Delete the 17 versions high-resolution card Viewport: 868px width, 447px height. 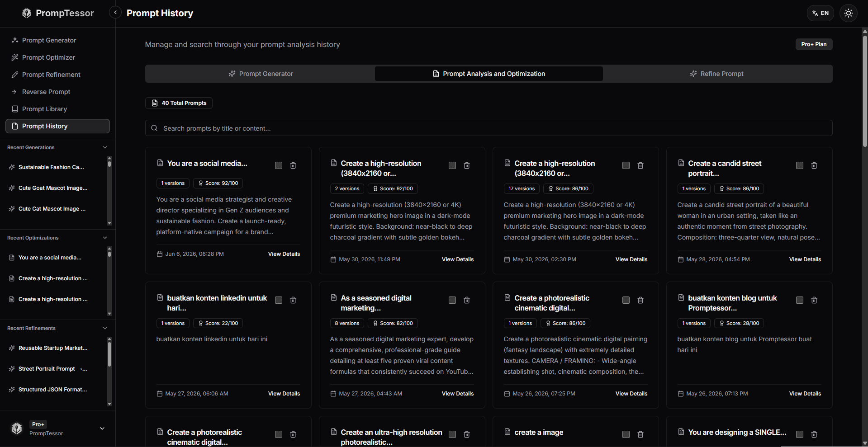pos(640,165)
